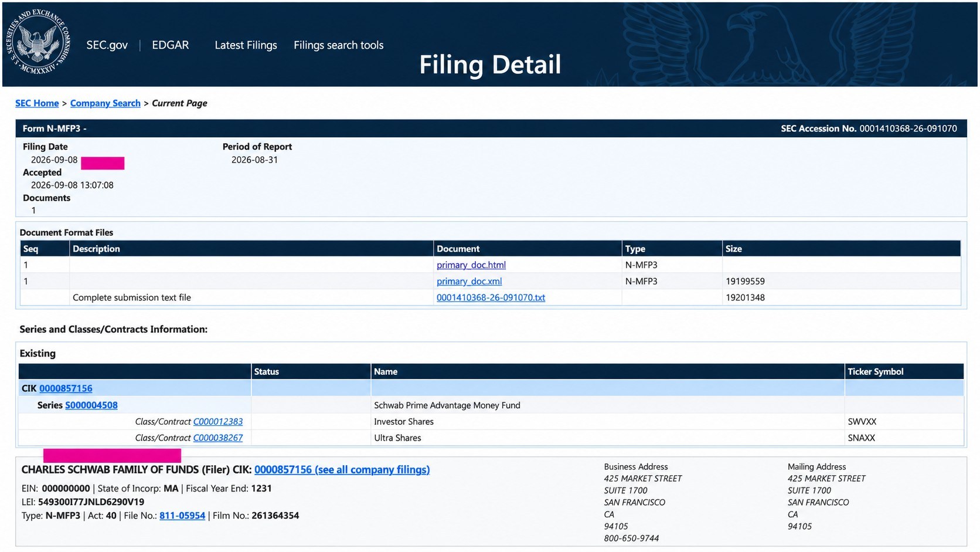Open primary_doc.html document link
Image resolution: width=980 pixels, height=552 pixels.
coord(471,265)
